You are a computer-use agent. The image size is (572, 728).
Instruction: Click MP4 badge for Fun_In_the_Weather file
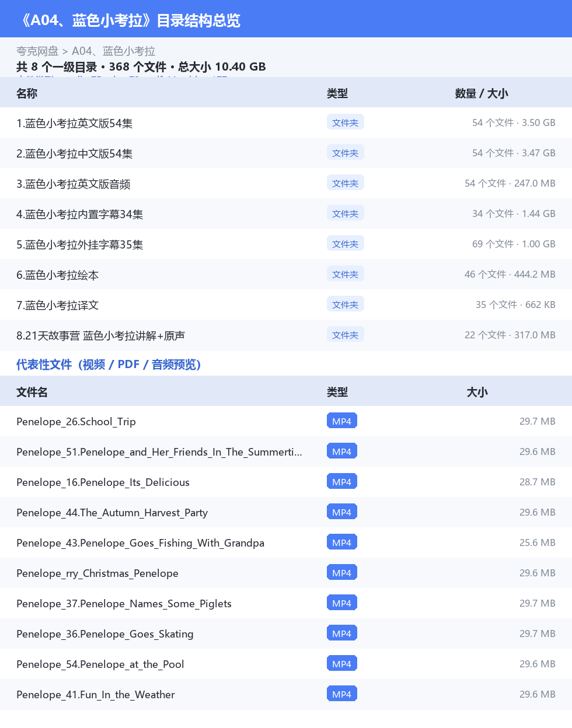341,694
